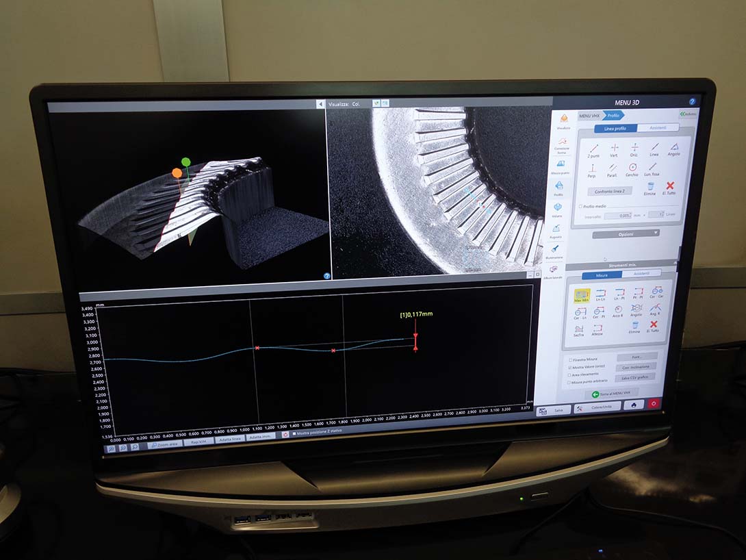Select the Linea profile tool
Viewport: 746px width, 560px height.
655,149
